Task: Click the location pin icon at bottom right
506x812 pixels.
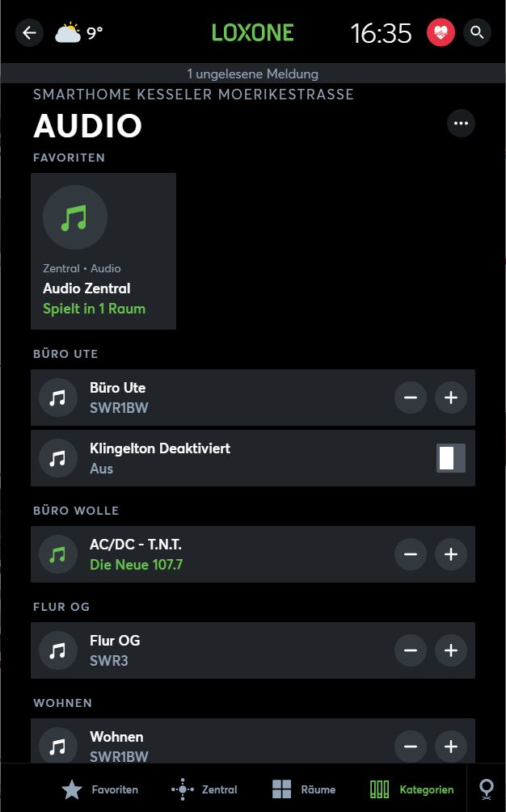Action: coord(487,789)
